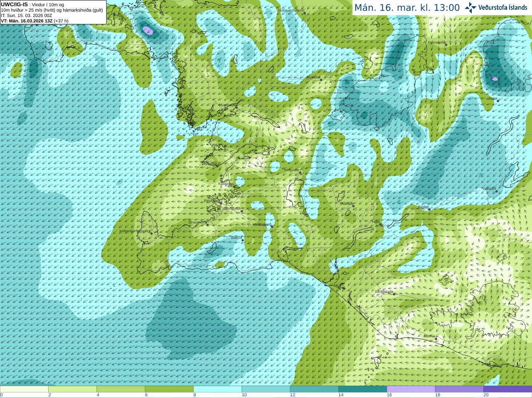Select the 8–10 m/s legend color swatch
532x398 pixels.
(217, 389)
